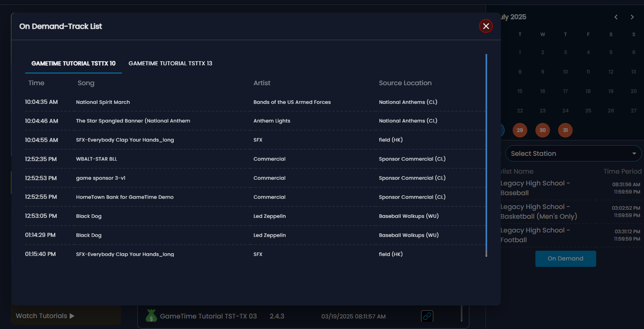
Task: Pick July 29 in the calendar
Action: pos(520,130)
